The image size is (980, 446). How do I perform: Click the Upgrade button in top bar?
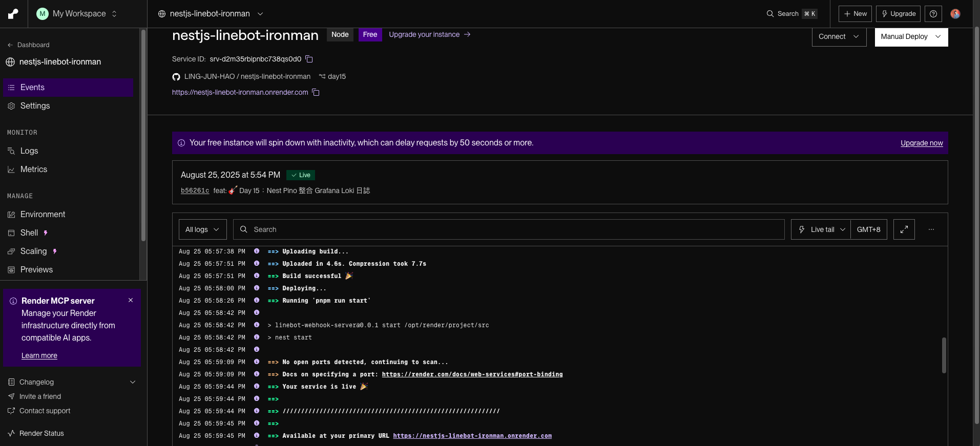(899, 14)
